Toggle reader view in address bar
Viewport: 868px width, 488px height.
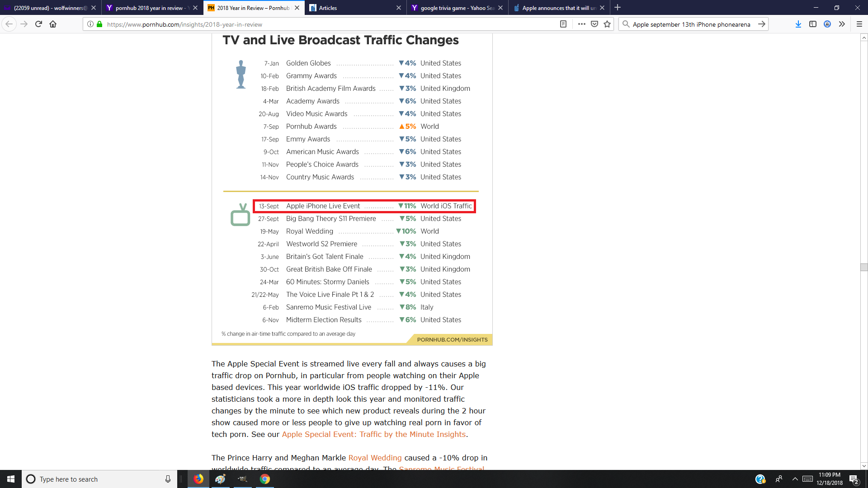(563, 24)
